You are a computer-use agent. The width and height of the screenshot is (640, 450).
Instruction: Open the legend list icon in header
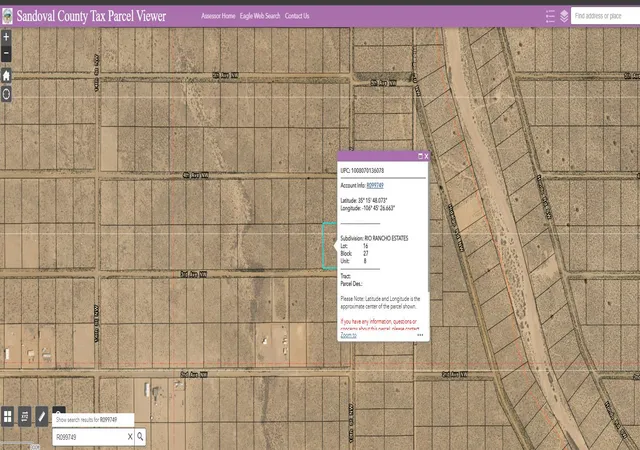click(550, 16)
